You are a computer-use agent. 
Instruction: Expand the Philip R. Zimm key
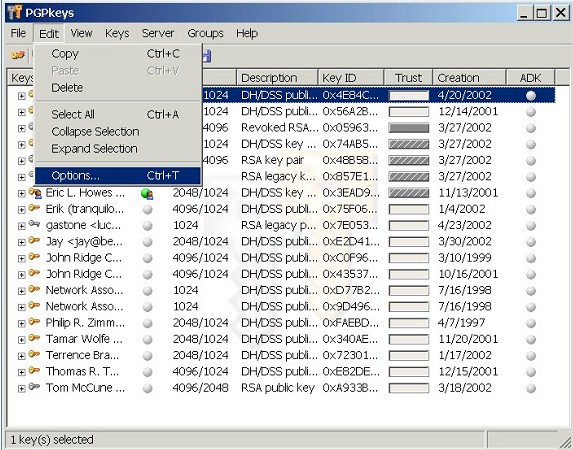coord(22,324)
